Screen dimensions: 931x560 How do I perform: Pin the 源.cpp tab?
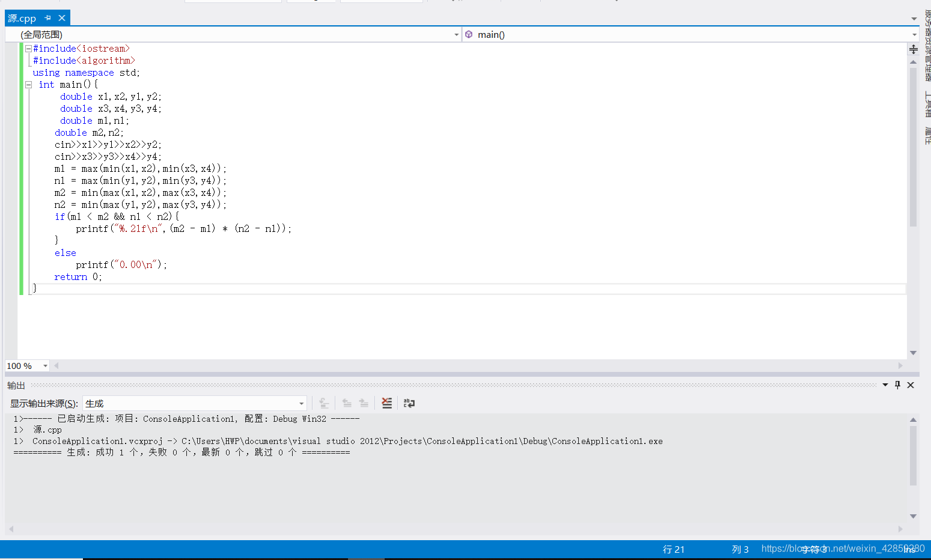pos(48,18)
